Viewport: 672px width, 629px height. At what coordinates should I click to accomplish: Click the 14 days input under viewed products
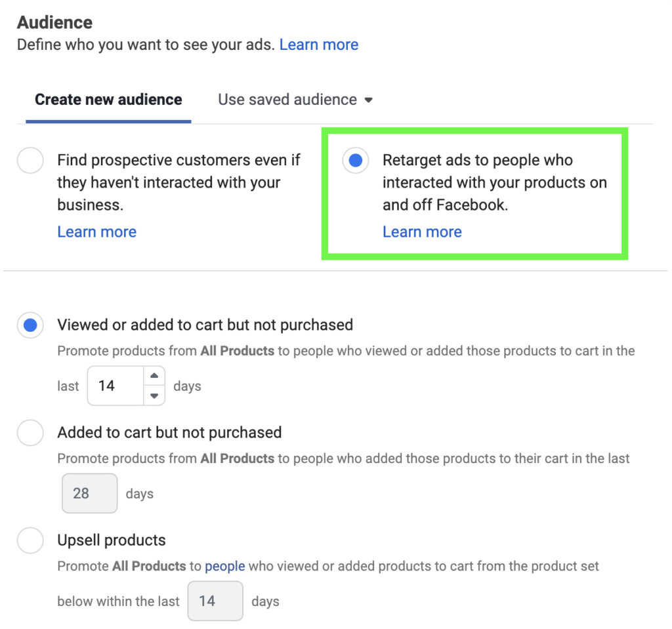pos(115,385)
